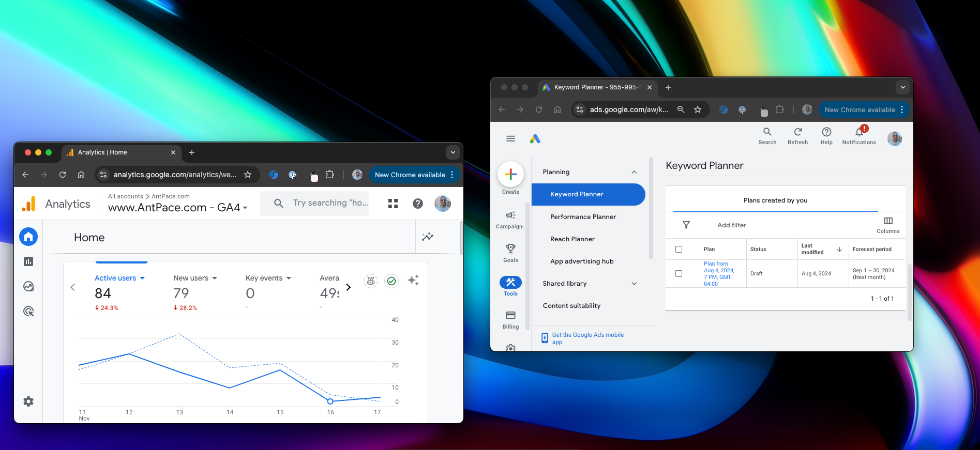Viewport: 980px width, 450px height.
Task: Click the sparkle insights icon on Analytics card
Action: [413, 280]
